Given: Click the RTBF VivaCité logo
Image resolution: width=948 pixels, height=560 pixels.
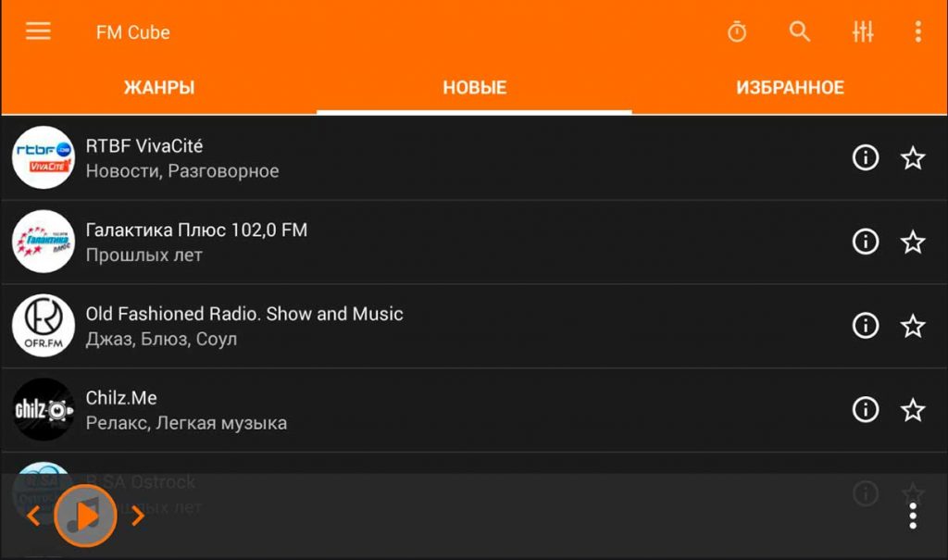Looking at the screenshot, I should (43, 158).
